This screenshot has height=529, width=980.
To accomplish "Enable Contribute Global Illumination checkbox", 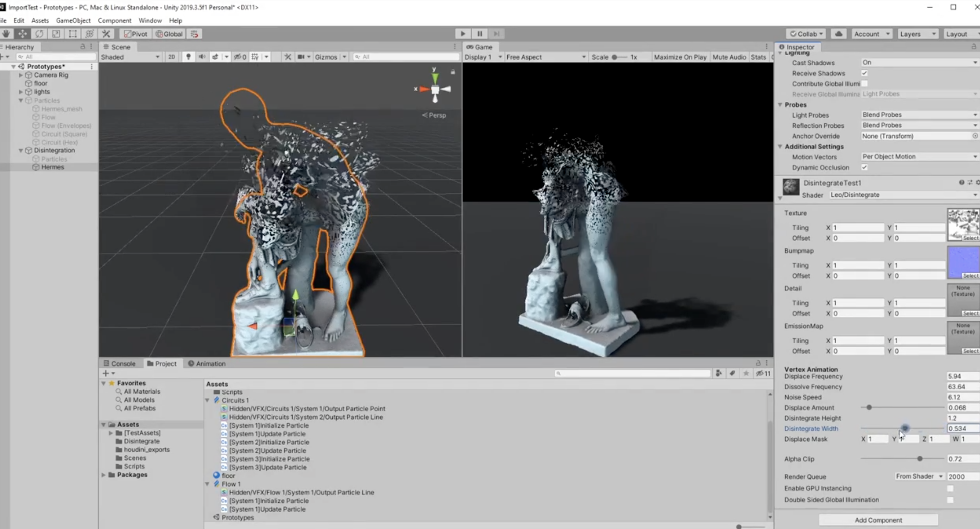I will pyautogui.click(x=864, y=84).
